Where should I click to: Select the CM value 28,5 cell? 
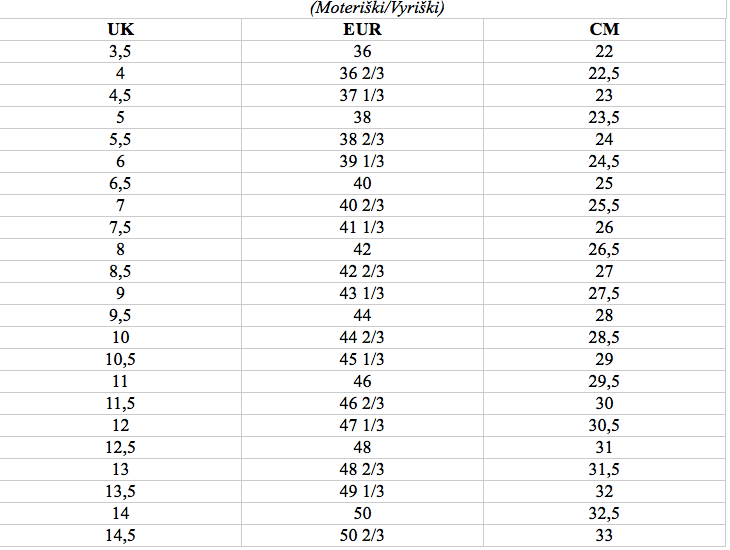pyautogui.click(x=604, y=338)
